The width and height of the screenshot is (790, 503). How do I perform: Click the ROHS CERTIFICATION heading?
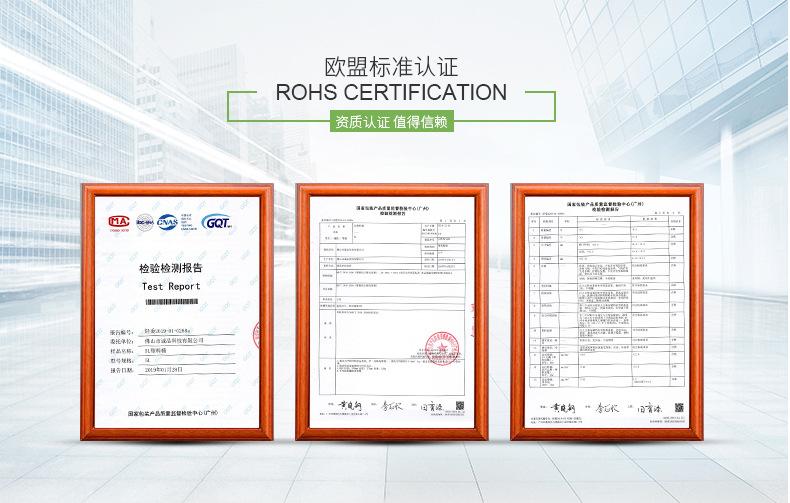click(391, 92)
